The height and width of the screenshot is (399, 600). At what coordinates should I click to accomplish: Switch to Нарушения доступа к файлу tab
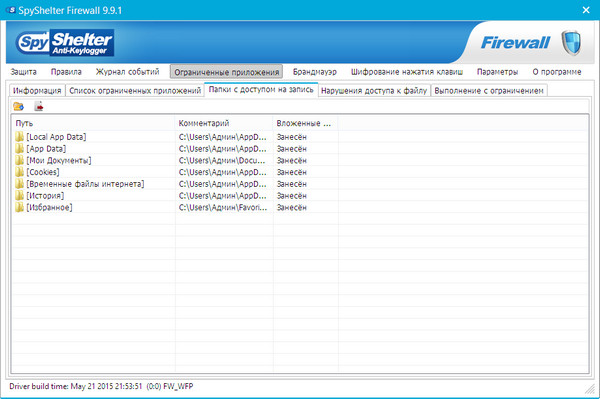(374, 91)
